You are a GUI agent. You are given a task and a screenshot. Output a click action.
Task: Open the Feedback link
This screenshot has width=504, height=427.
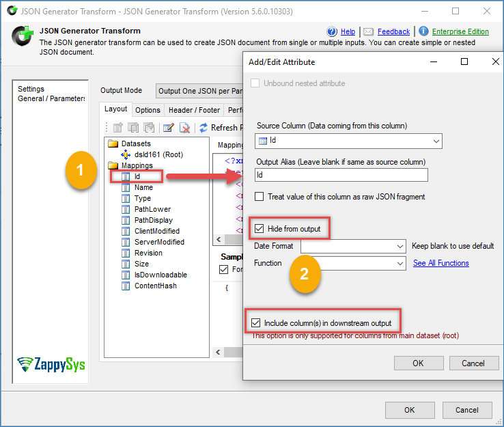point(394,31)
